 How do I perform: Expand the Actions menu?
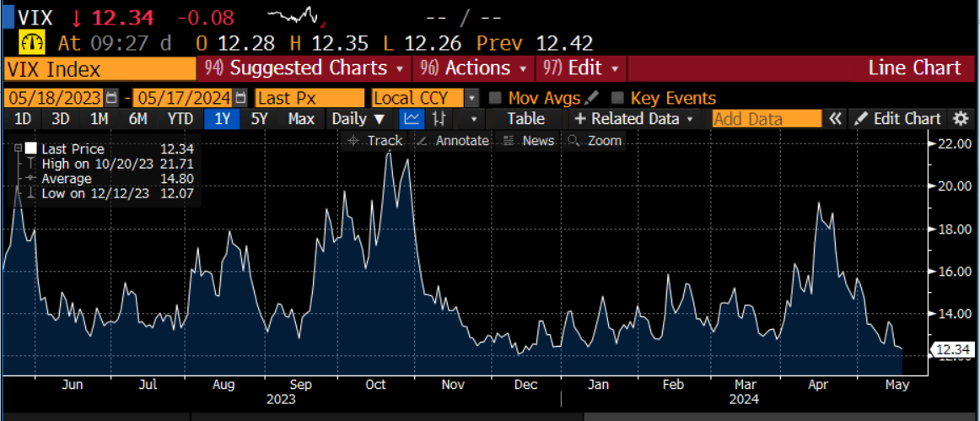point(474,67)
